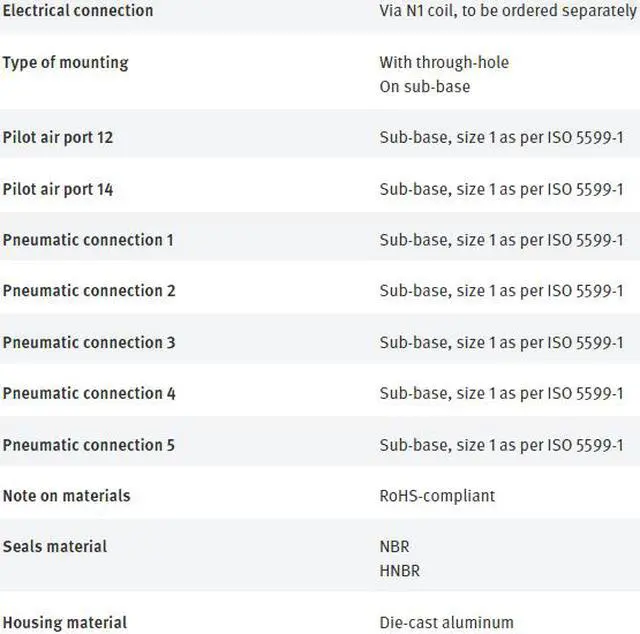The width and height of the screenshot is (640, 634).
Task: Click the "Pilot air port 14" label
Action: 58,189
